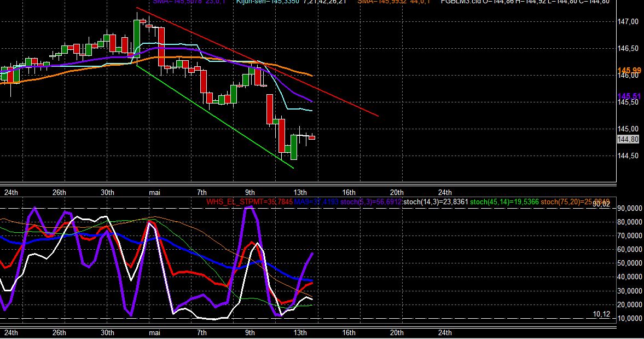The width and height of the screenshot is (644, 339).
Task: Click 26th on the price chart date axis
Action: (x=59, y=192)
